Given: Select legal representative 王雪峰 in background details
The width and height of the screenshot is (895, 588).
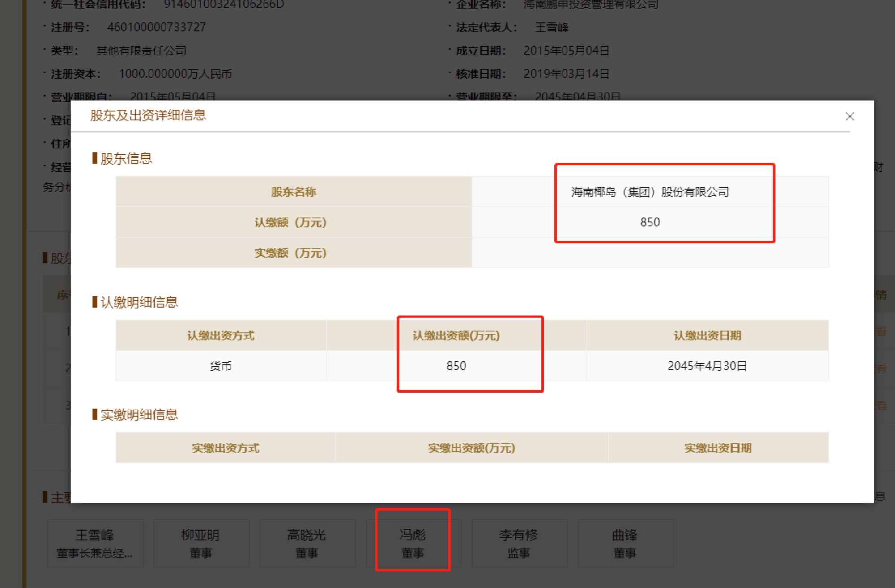Looking at the screenshot, I should [x=552, y=27].
